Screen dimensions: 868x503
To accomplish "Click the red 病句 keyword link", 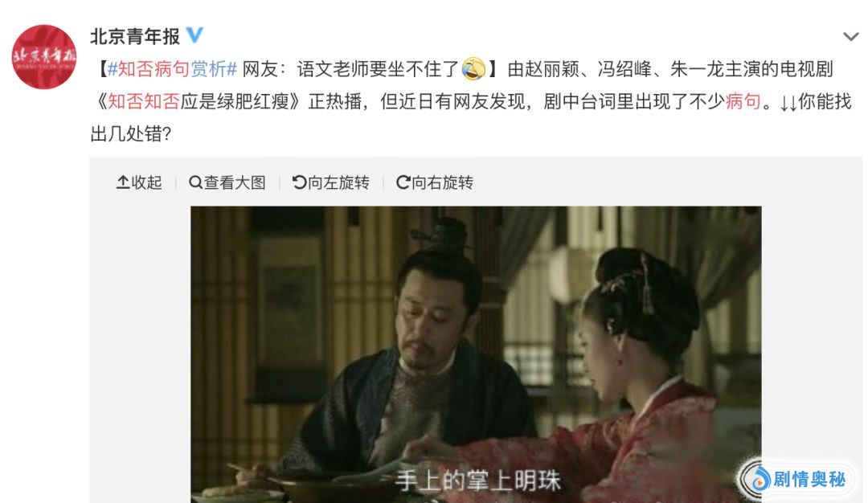I will pos(743,102).
